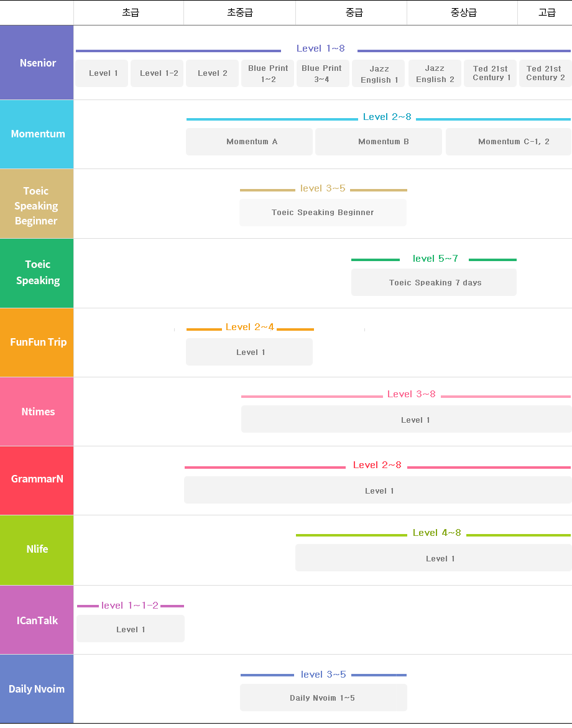Open the Momentum A course box
Screen dimensions: 572x728
249,142
